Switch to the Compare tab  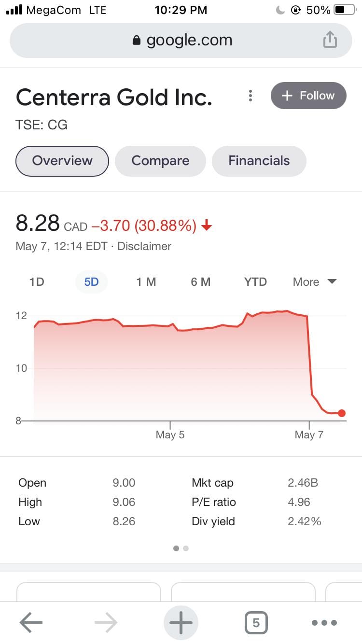tap(160, 161)
